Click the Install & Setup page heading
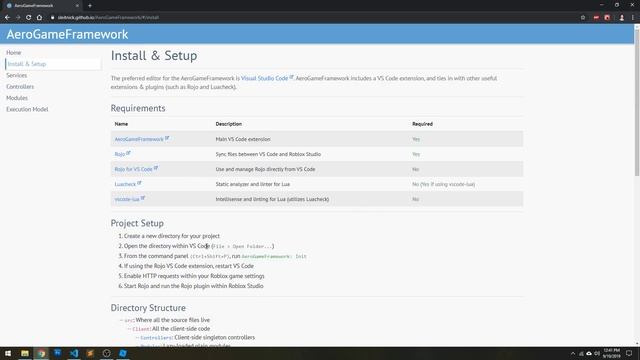Screen dimensions: 640x360 [154, 56]
